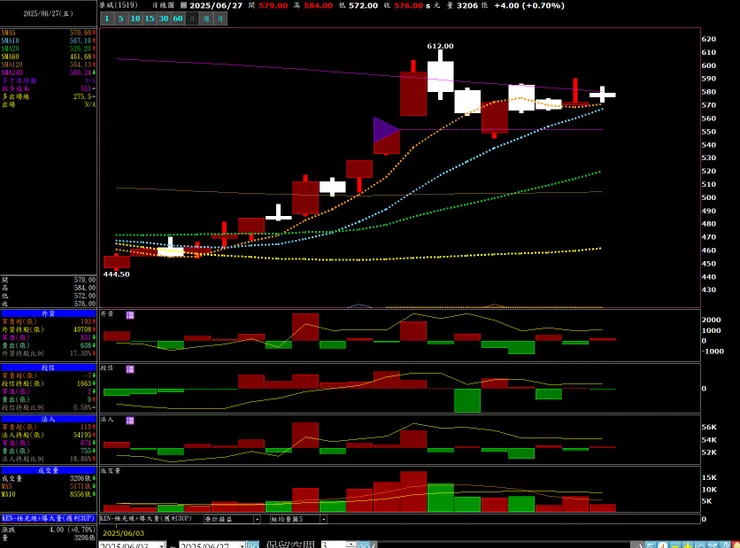
Task: Switch chart to 1-minute timeframe
Action: click(107, 18)
